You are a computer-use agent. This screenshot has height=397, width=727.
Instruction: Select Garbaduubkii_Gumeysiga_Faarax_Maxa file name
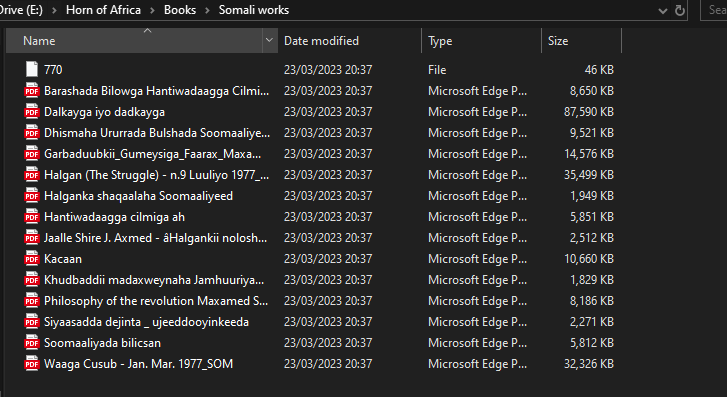pyautogui.click(x=153, y=154)
